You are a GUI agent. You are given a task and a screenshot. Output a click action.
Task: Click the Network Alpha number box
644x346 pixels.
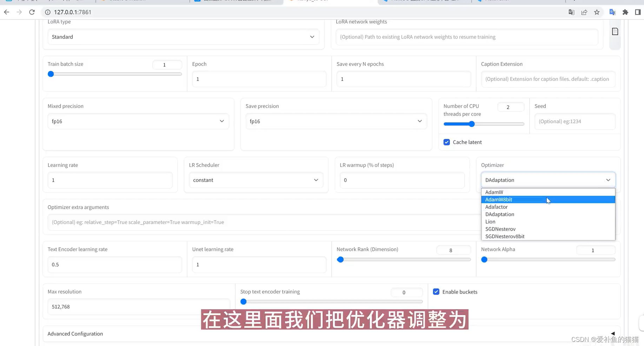coord(596,250)
